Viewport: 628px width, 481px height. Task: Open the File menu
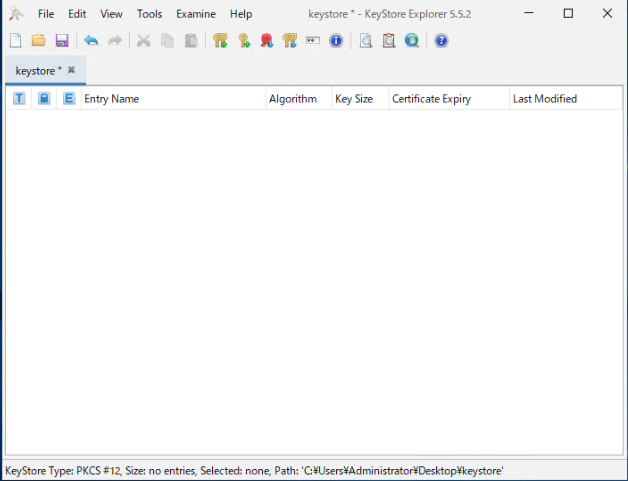46,14
